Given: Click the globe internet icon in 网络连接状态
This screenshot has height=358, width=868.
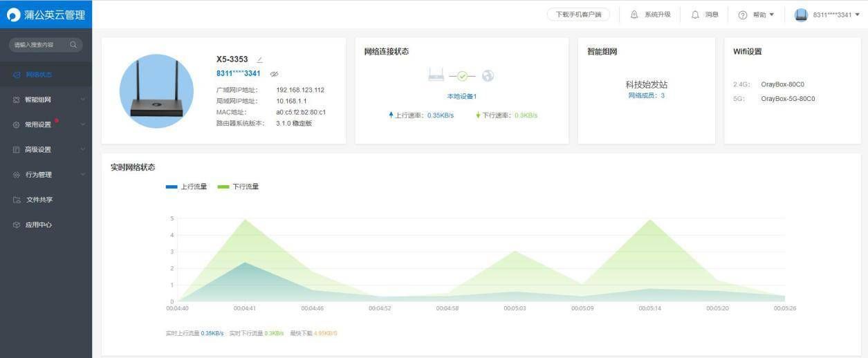Looking at the screenshot, I should click(x=488, y=76).
